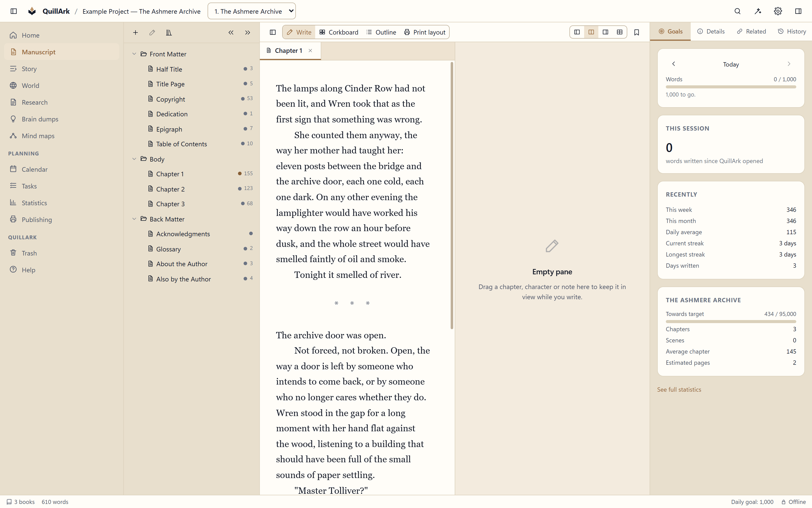Image resolution: width=812 pixels, height=508 pixels.
Task: Toggle the left sidebar icon in top bar
Action: [14, 11]
